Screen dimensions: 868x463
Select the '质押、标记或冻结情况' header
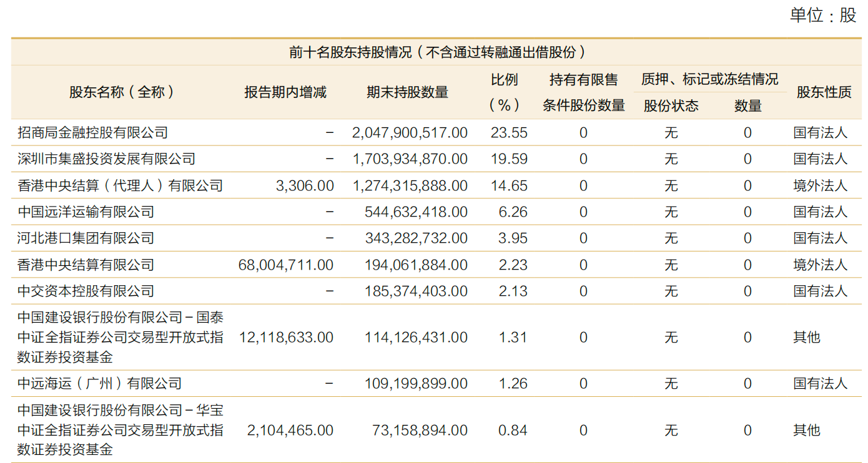(x=709, y=79)
